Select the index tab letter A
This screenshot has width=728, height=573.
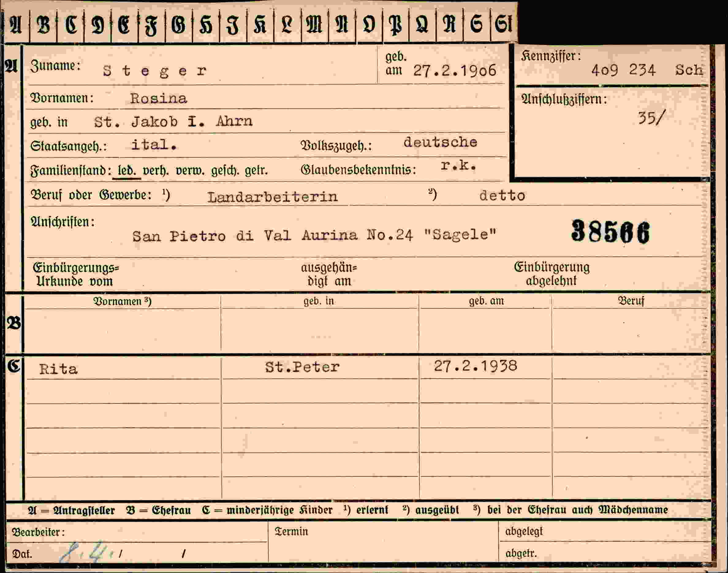pos(15,25)
